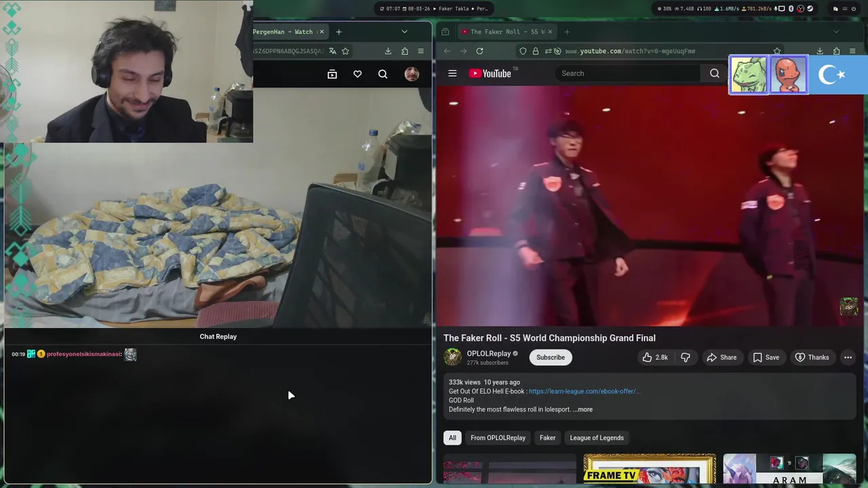This screenshot has width=868, height=488.
Task: Click the padlock site info icon
Action: [x=536, y=51]
